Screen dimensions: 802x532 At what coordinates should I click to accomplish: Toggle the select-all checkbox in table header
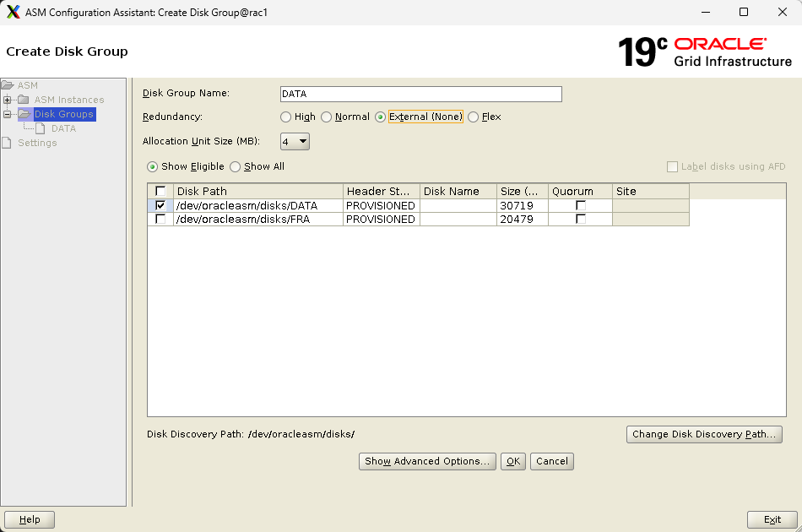point(160,191)
